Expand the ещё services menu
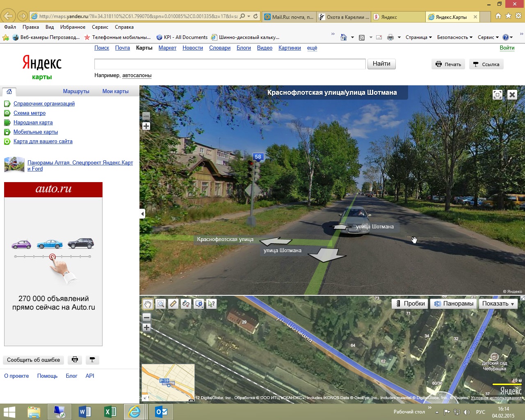The height and width of the screenshot is (420, 525). coord(312,48)
